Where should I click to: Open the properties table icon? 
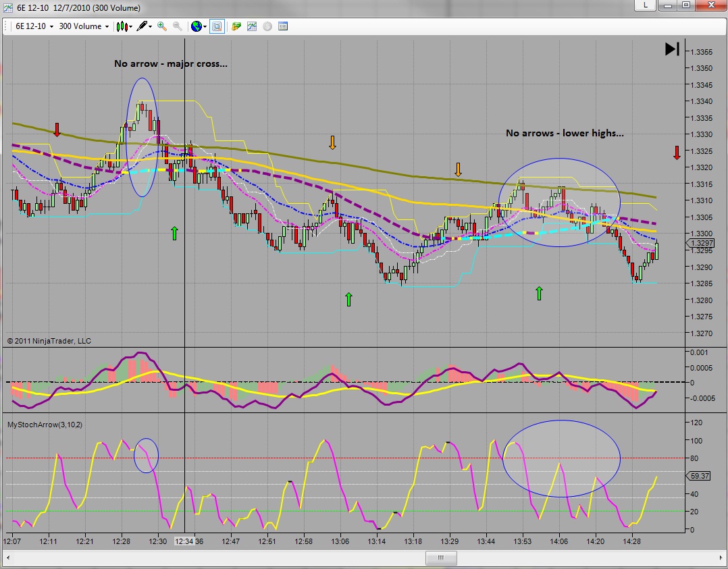[x=283, y=26]
